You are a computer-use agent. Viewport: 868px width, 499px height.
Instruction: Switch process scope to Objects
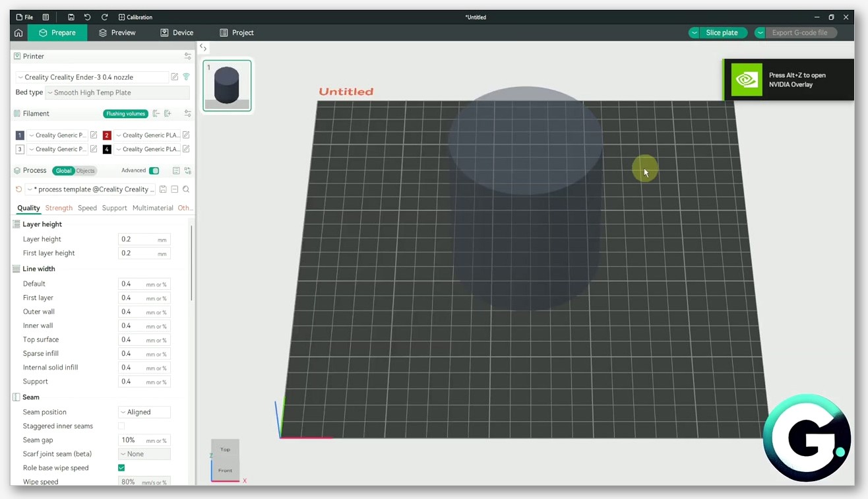(x=86, y=171)
